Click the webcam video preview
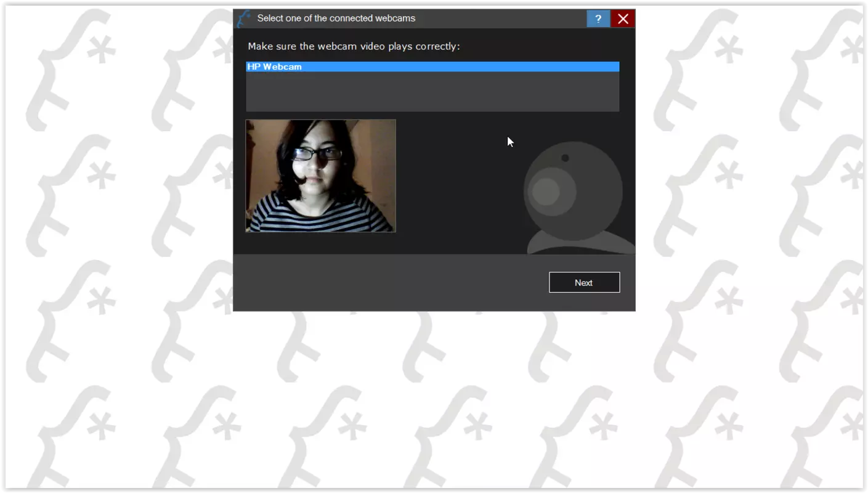This screenshot has height=493, width=868. (x=321, y=176)
